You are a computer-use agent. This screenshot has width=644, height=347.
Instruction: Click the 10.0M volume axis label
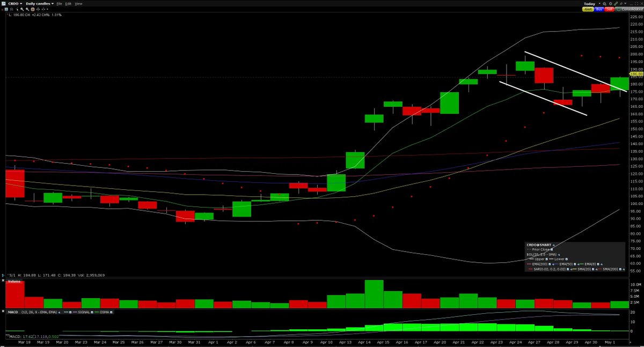click(x=636, y=284)
